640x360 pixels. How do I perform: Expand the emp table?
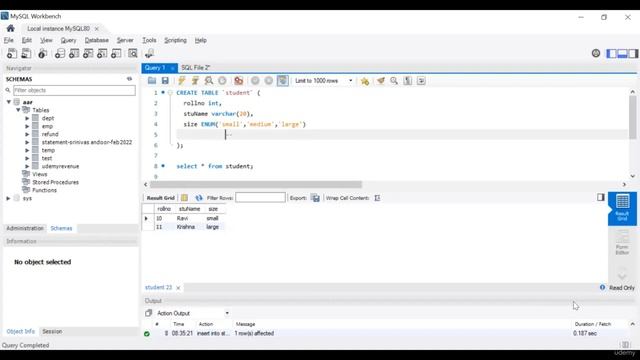coord(27,126)
